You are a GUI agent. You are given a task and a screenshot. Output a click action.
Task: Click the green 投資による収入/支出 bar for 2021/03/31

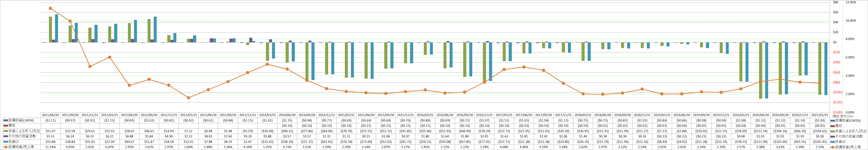(820, 69)
